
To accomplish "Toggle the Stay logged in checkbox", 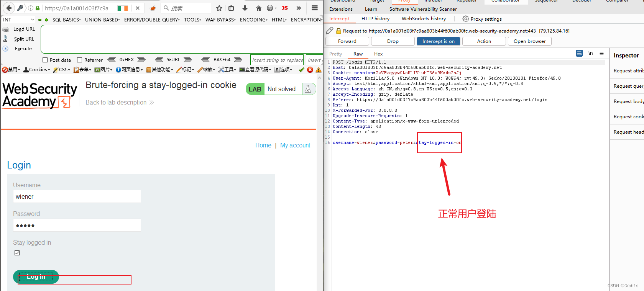I will tap(17, 253).
